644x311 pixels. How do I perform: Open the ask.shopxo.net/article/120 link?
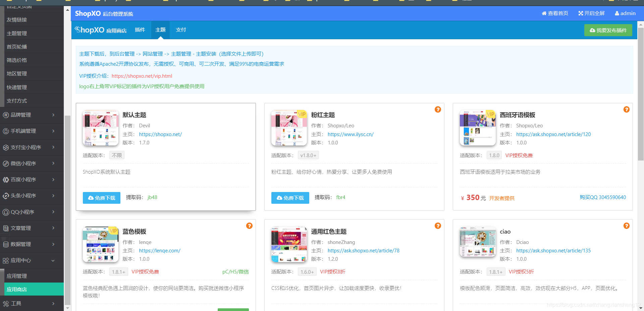tap(553, 134)
